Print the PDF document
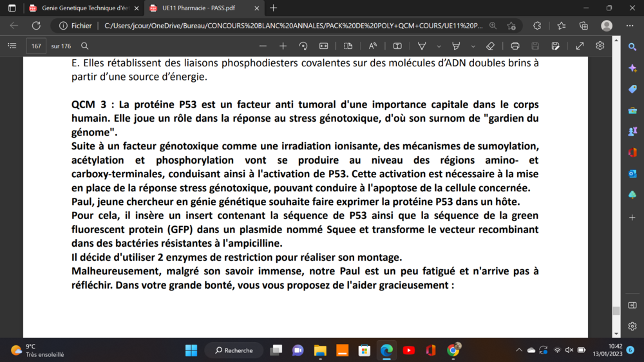Viewport: 644px width, 362px height. (515, 46)
